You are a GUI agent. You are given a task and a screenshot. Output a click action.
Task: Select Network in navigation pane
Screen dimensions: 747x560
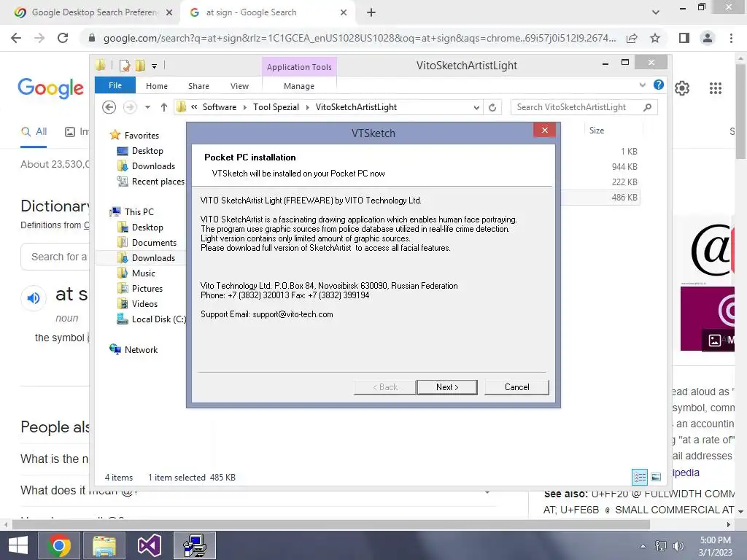(x=141, y=349)
